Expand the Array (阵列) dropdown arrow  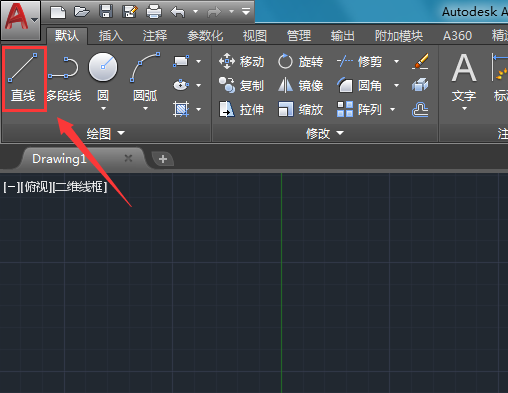pyautogui.click(x=393, y=109)
